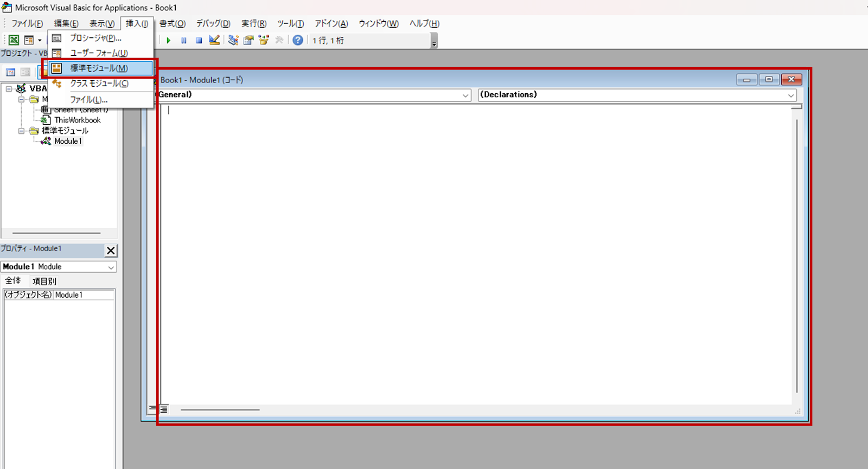Click the Toolbox icon in toolbar

coord(279,40)
